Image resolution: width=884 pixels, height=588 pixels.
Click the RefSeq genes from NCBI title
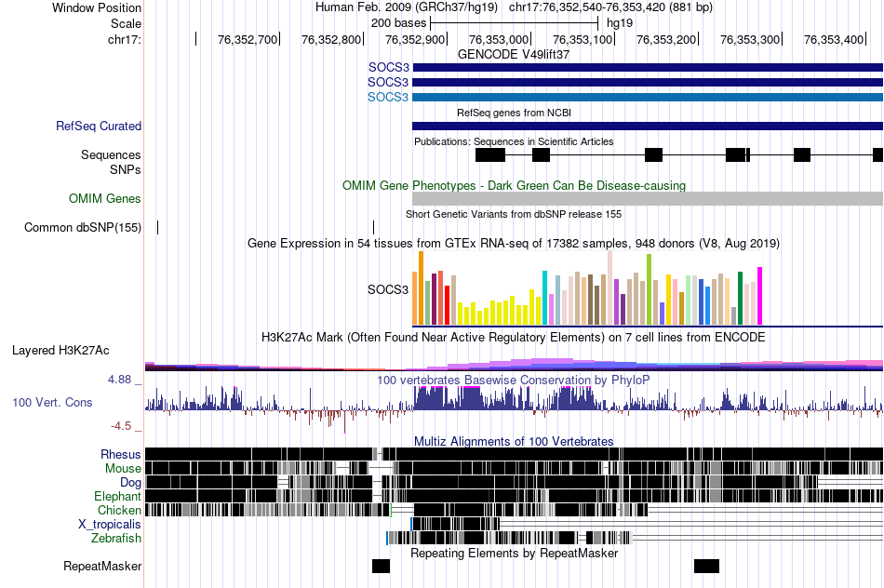[514, 113]
